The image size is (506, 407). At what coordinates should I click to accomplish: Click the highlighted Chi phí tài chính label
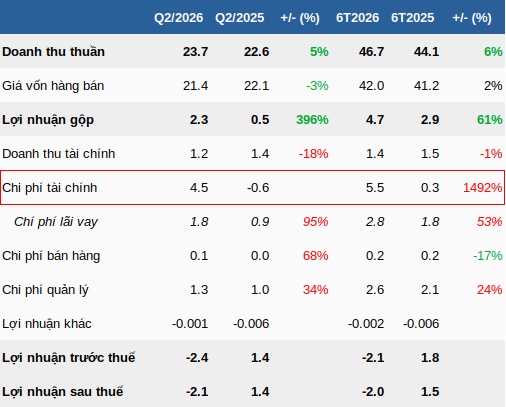tap(50, 188)
